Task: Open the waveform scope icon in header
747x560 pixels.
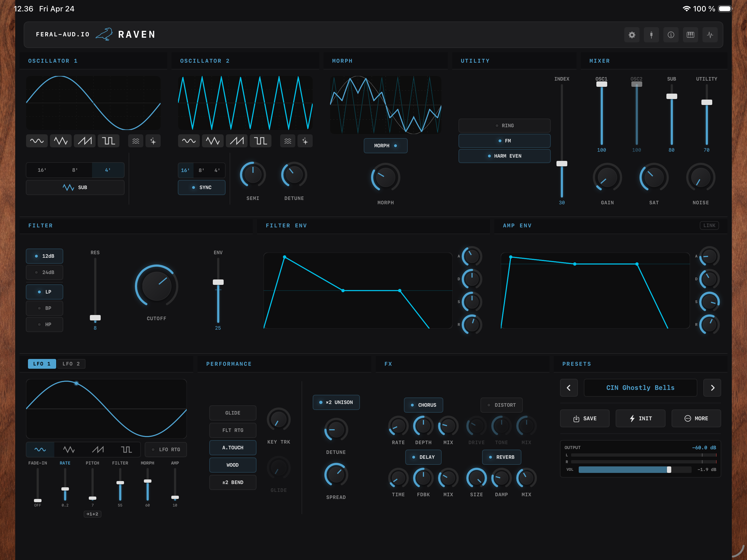Action: pos(710,35)
